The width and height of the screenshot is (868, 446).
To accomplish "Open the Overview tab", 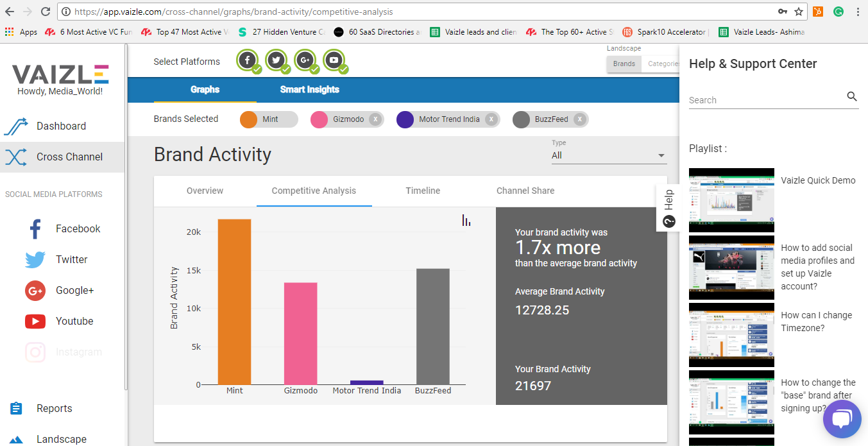I will pos(205,191).
